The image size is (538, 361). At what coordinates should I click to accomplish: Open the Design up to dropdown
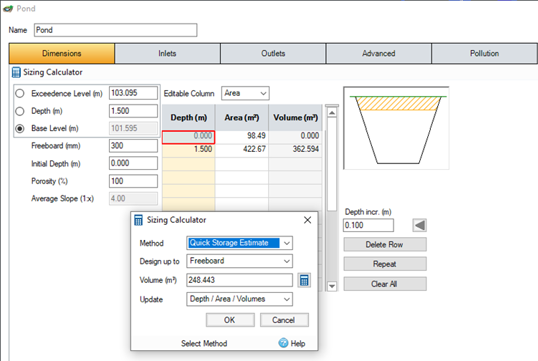click(x=239, y=261)
